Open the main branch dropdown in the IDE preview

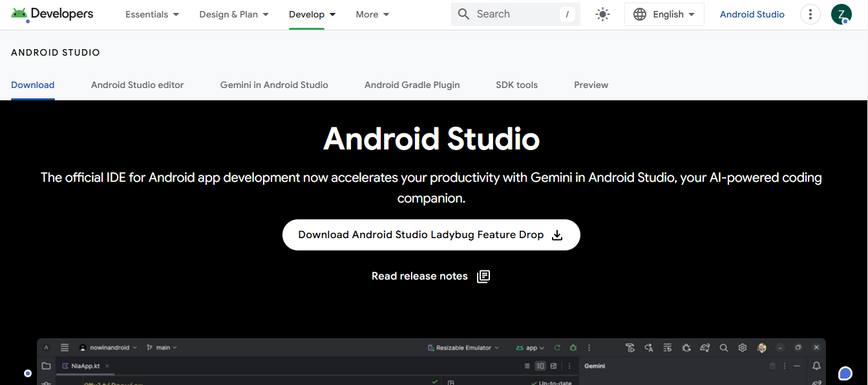pyautogui.click(x=162, y=347)
